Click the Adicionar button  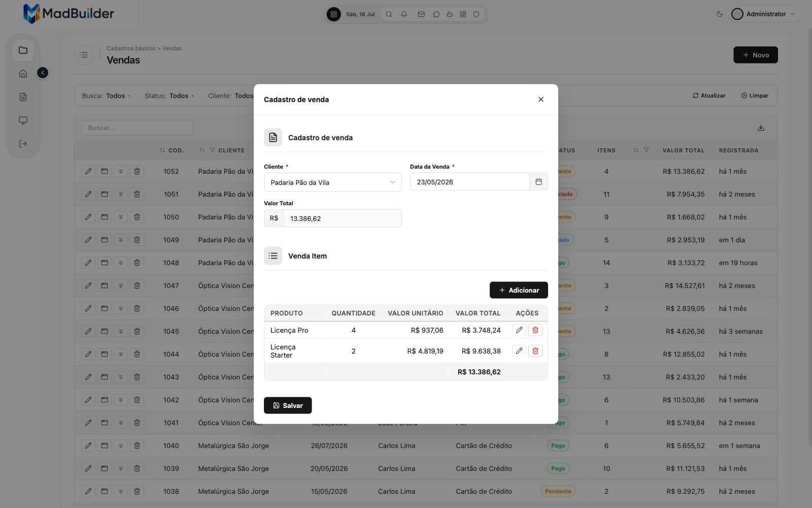(x=519, y=290)
